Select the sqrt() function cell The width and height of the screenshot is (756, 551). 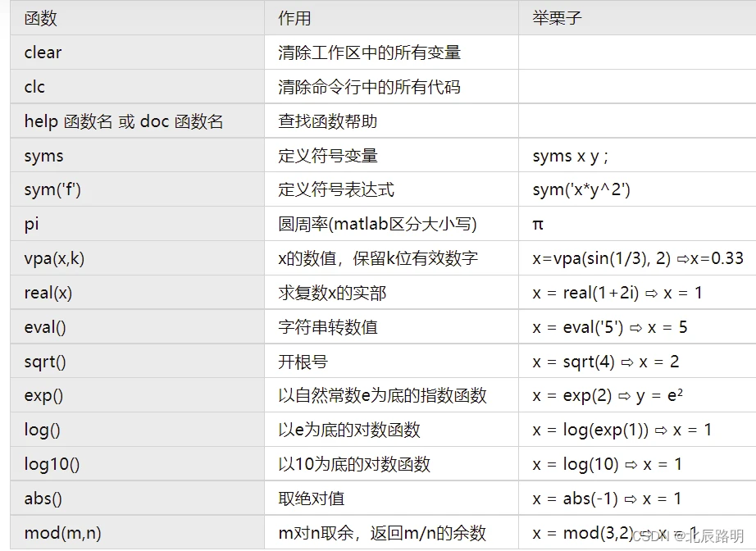[44, 362]
